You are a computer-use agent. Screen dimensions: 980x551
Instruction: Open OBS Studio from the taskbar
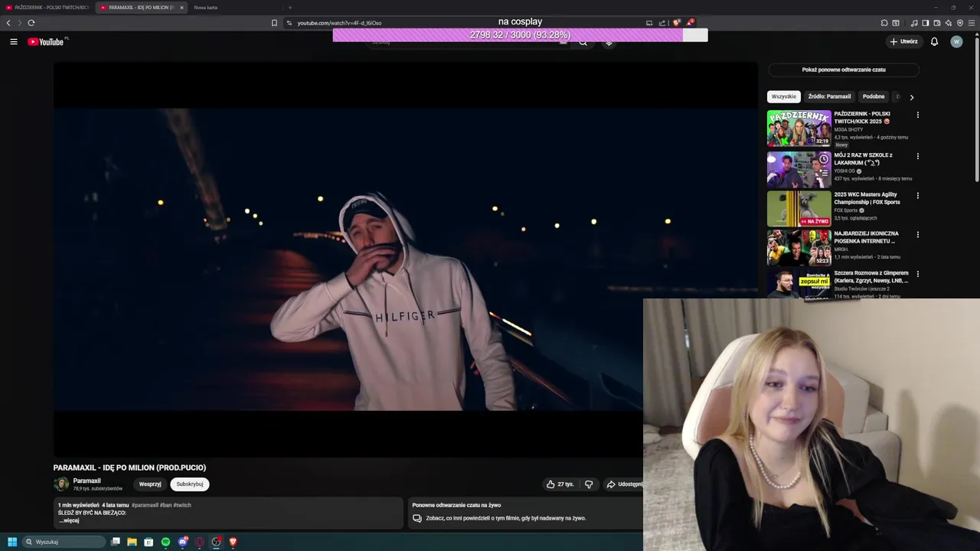click(x=216, y=542)
